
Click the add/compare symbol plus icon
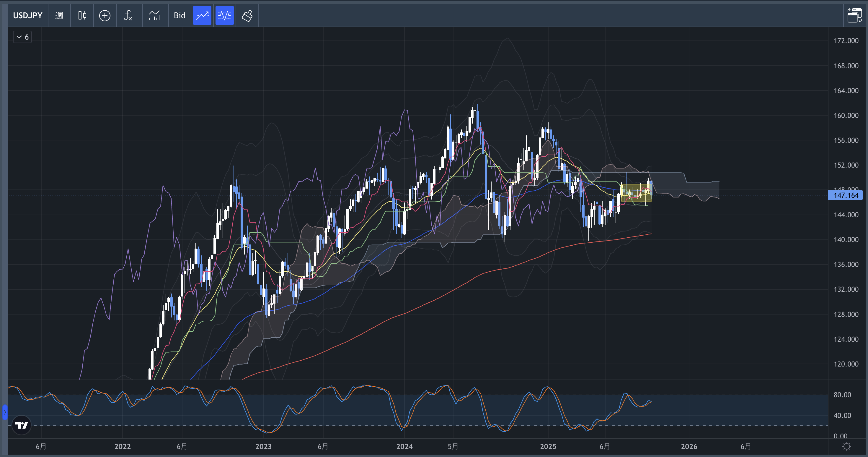click(x=105, y=15)
